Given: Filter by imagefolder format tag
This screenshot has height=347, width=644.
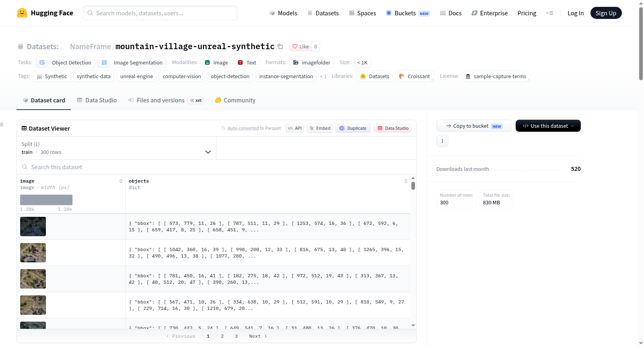Looking at the screenshot, I should (312, 62).
